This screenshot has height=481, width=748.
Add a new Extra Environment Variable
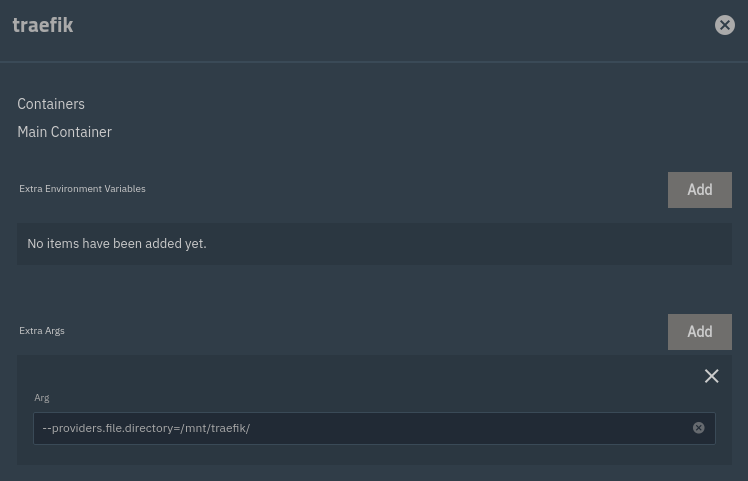coord(699,190)
